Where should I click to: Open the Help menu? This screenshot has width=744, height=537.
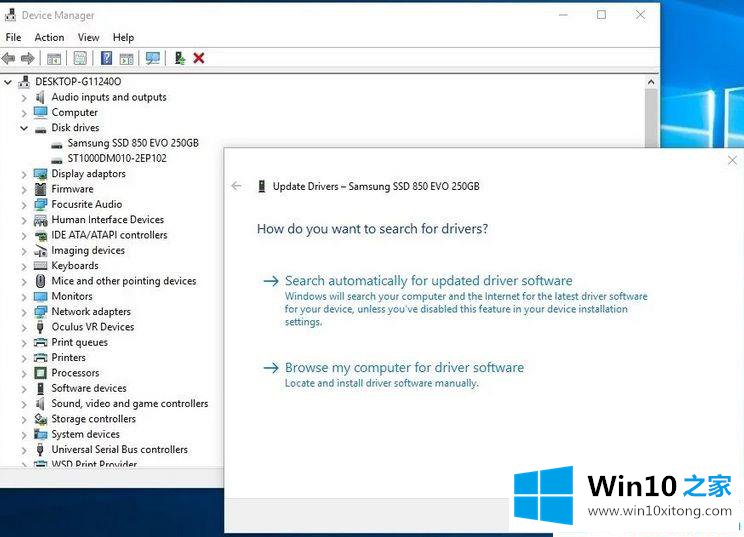click(x=123, y=37)
